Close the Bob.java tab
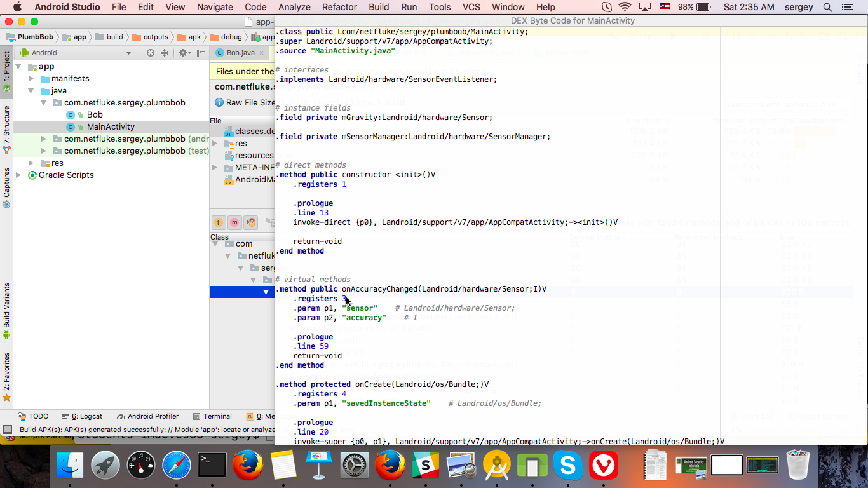Screen dimensions: 868x488 click(x=262, y=53)
